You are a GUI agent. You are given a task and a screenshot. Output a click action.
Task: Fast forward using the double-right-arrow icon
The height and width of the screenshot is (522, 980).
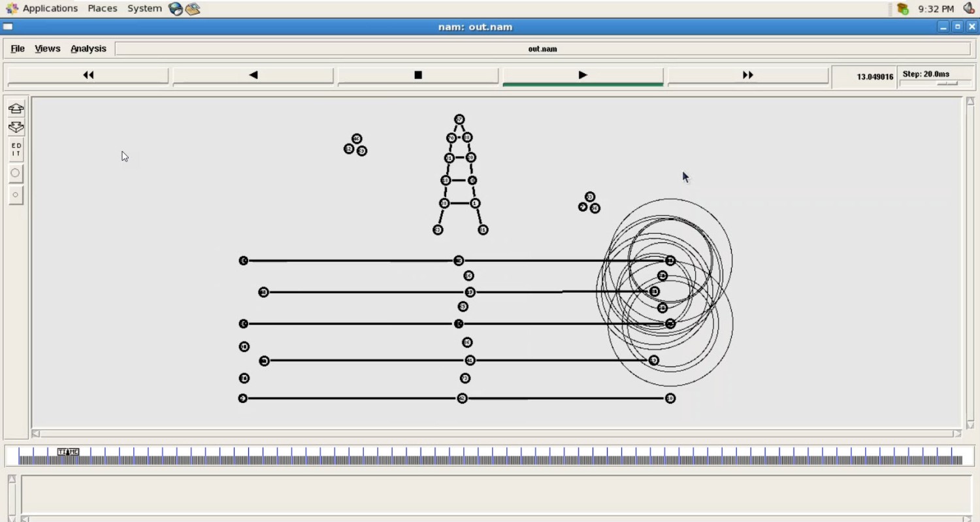tap(747, 75)
